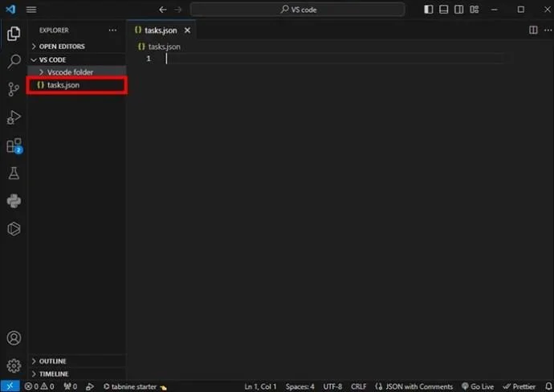554x392 pixels.
Task: Toggle primary side bar layout icon
Action: (428, 9)
